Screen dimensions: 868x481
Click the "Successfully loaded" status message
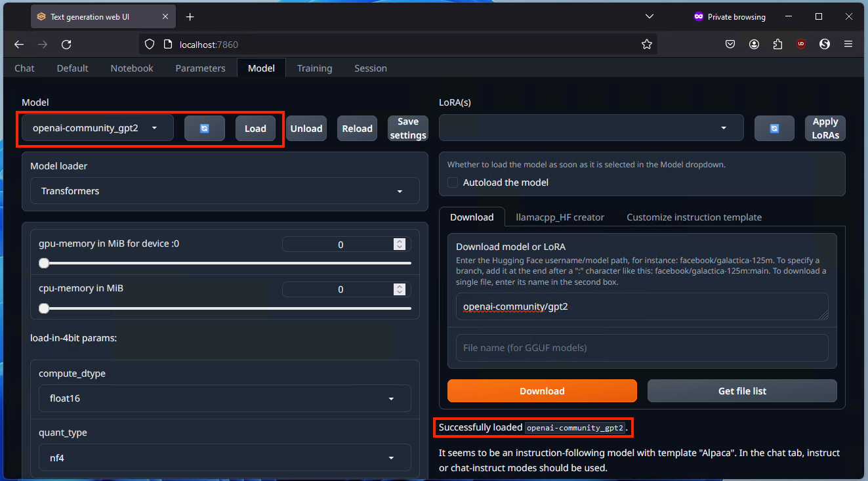pyautogui.click(x=533, y=427)
